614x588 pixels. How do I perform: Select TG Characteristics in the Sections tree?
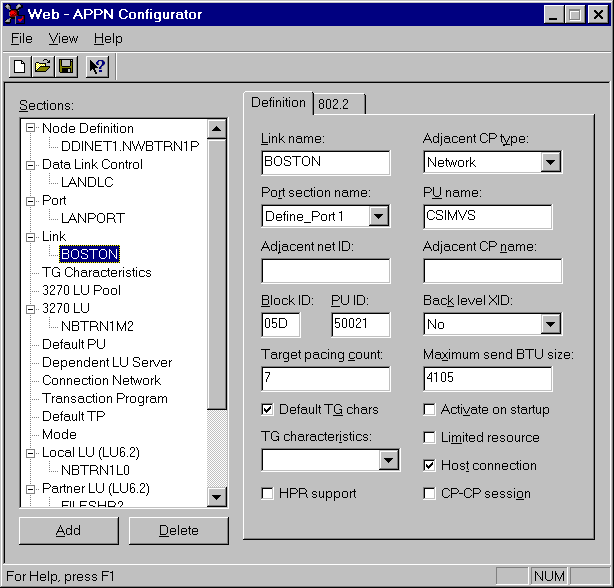coord(97,272)
